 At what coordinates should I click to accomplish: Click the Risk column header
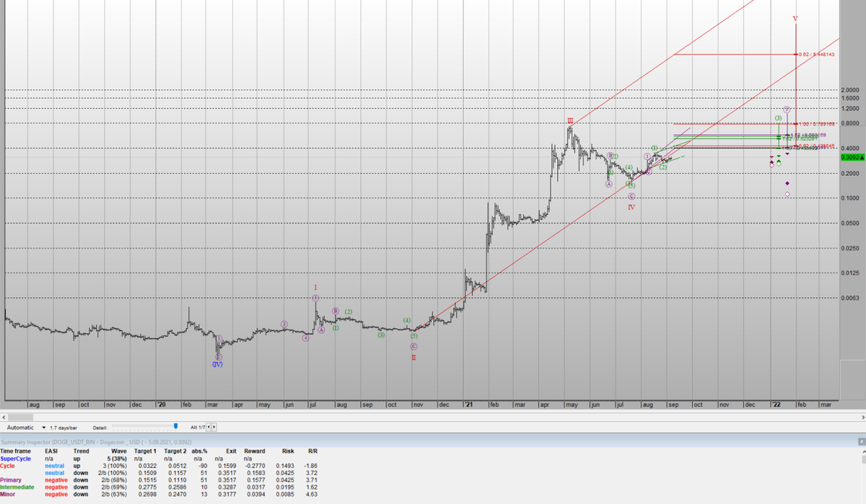288,451
